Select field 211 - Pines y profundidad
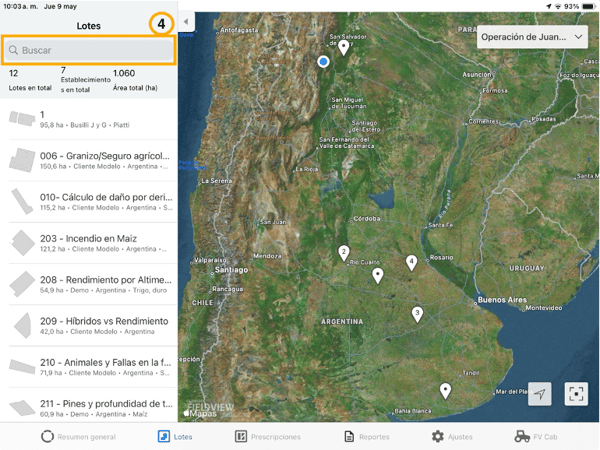Image resolution: width=600 pixels, height=450 pixels. pos(89,406)
